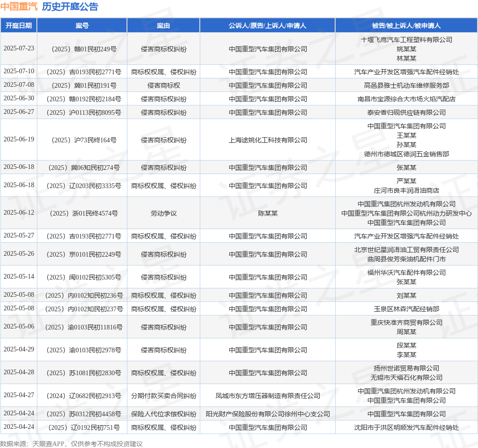This screenshot has width=478, height=448.
Task: Click defendant name 姚某某
Action: click(407, 49)
